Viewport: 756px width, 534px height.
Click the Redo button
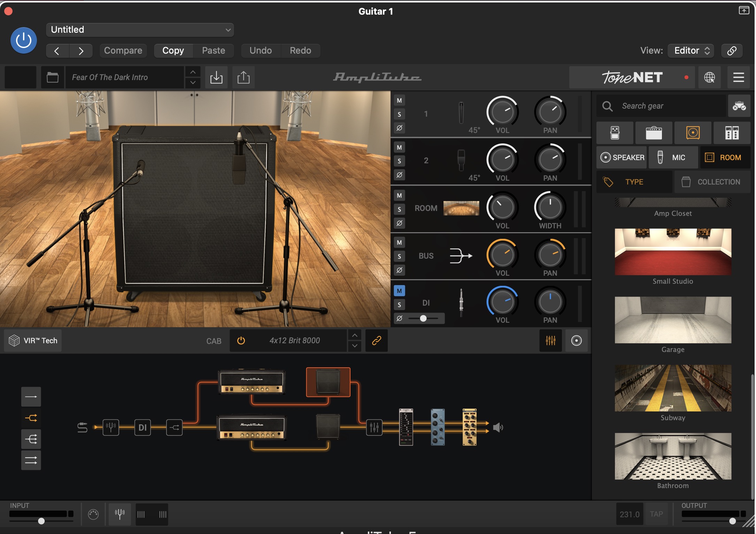point(300,51)
